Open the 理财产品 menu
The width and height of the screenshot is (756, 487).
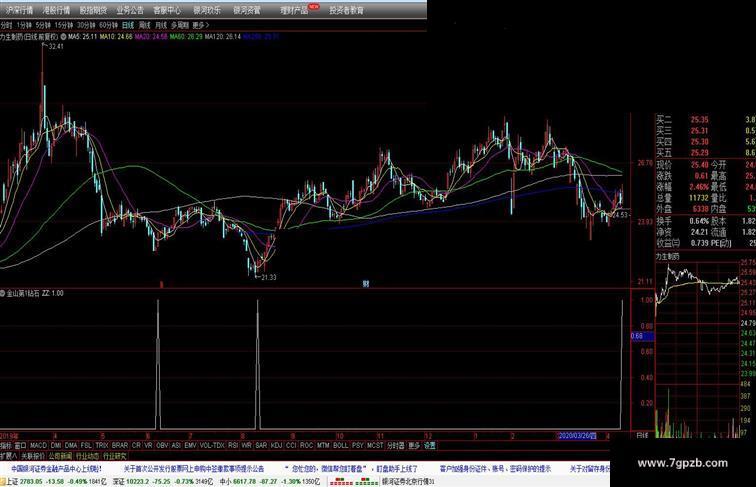294,10
